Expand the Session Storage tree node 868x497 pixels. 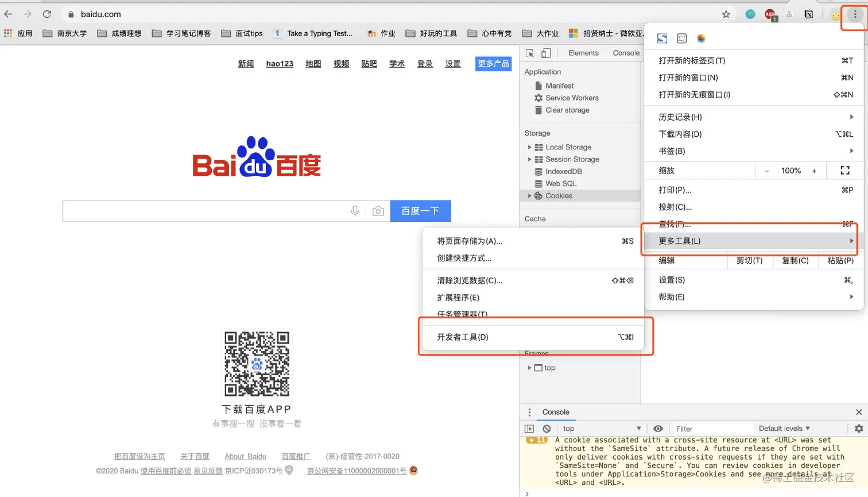[529, 159]
